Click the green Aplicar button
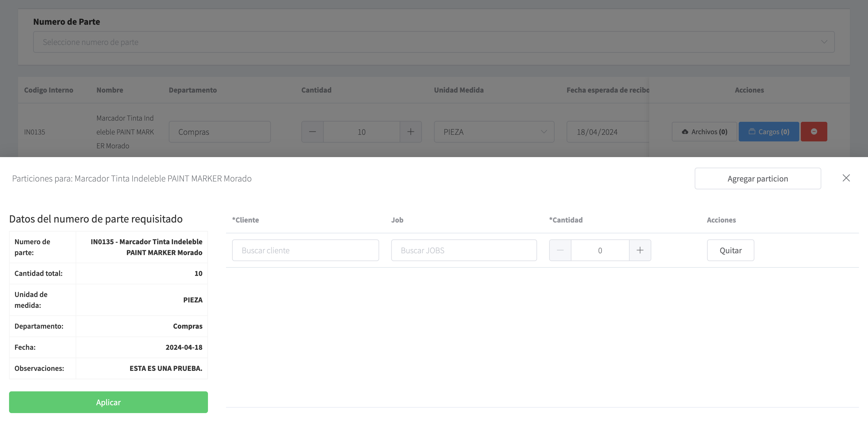868x439 pixels. (108, 402)
